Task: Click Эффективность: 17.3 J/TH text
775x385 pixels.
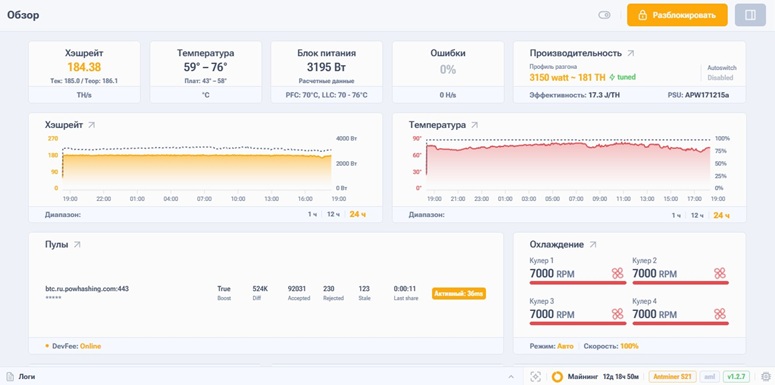Action: click(574, 94)
